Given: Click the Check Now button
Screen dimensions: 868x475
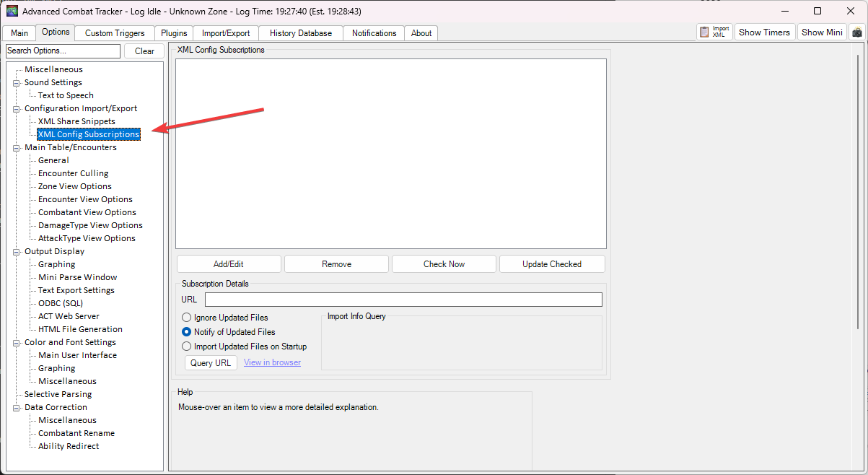Looking at the screenshot, I should click(x=444, y=264).
